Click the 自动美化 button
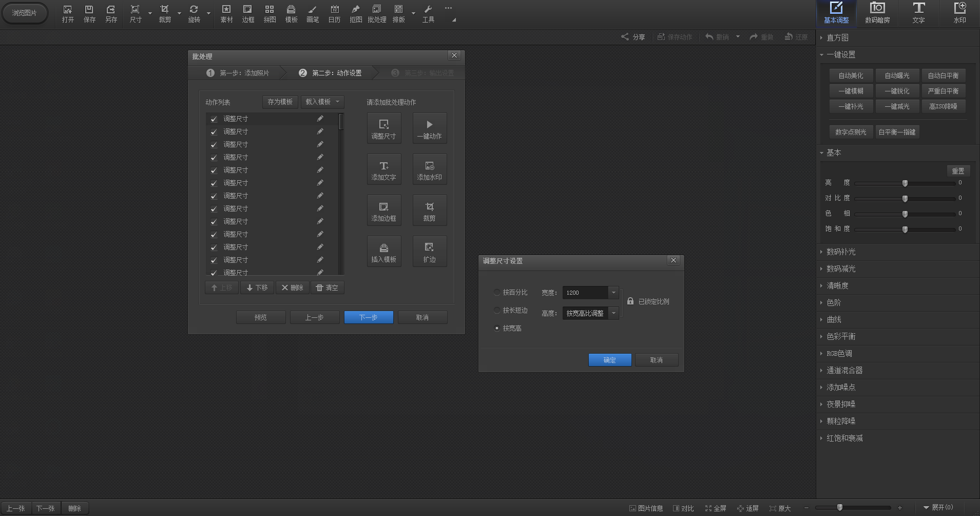 (851, 75)
